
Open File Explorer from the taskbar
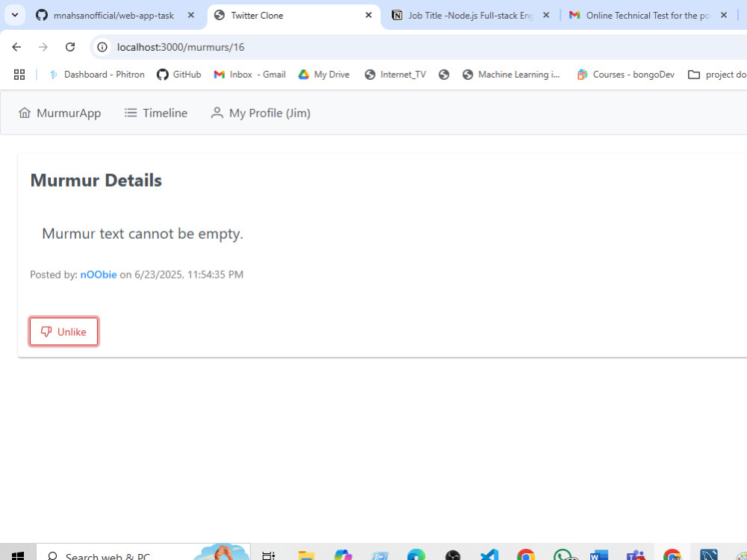(x=306, y=556)
